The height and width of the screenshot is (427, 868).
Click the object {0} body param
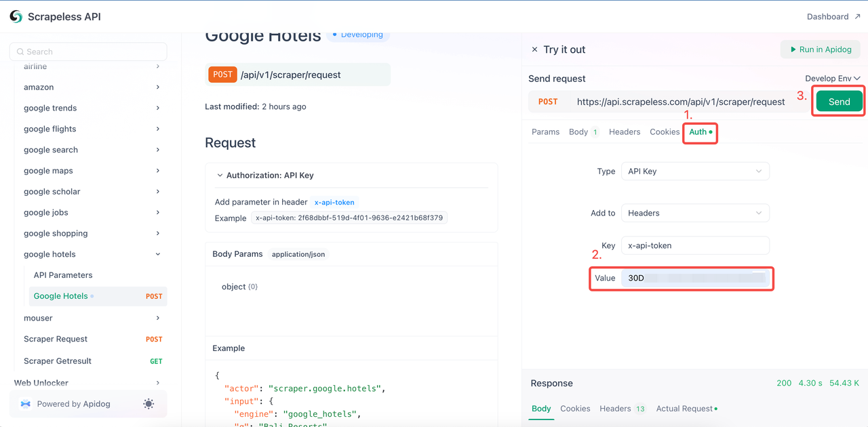(239, 287)
